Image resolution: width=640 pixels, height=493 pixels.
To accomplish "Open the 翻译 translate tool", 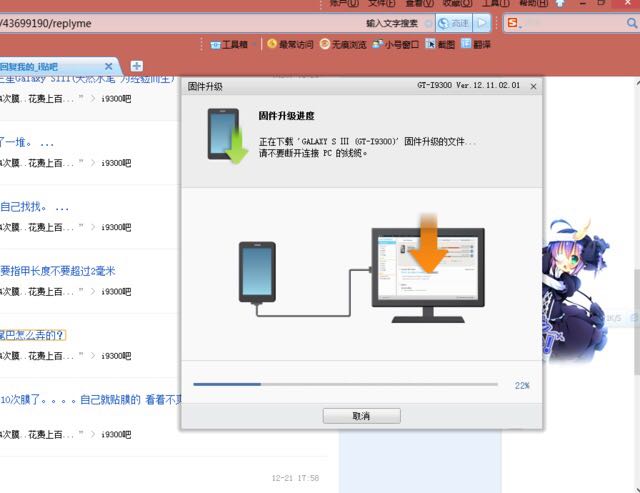I will coord(476,44).
